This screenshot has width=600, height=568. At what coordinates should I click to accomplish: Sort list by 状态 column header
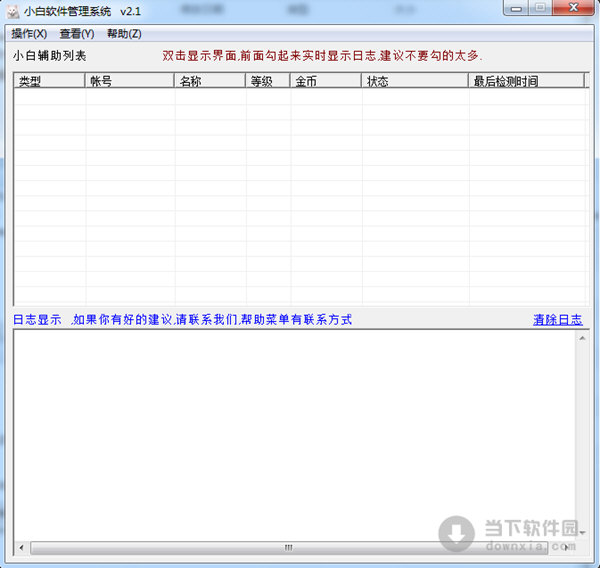(415, 81)
